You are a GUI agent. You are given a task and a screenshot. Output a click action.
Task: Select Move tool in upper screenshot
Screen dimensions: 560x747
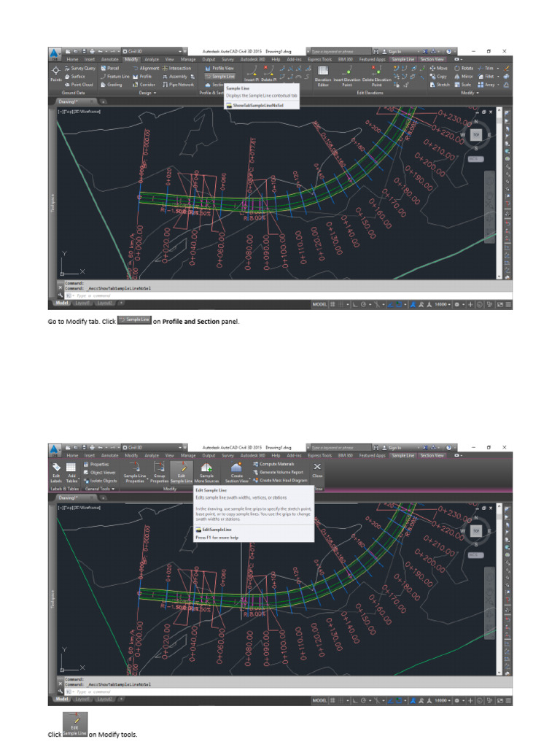pyautogui.click(x=439, y=69)
